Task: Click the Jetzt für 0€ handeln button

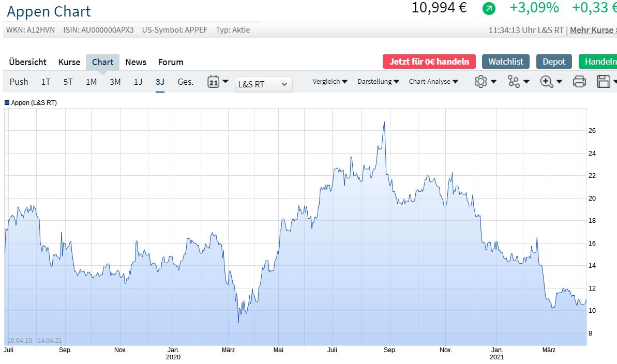Action: [x=429, y=61]
